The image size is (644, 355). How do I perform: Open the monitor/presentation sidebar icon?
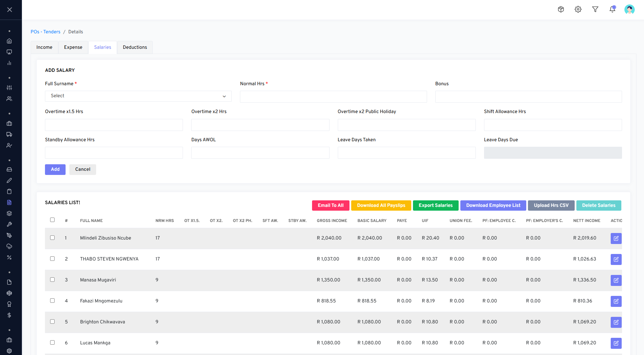(x=9, y=52)
